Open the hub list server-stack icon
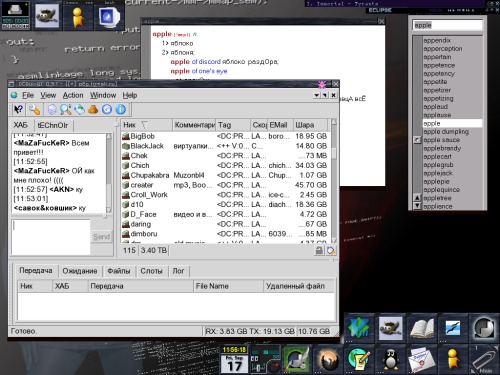The width and height of the screenshot is (500, 375). click(52, 109)
